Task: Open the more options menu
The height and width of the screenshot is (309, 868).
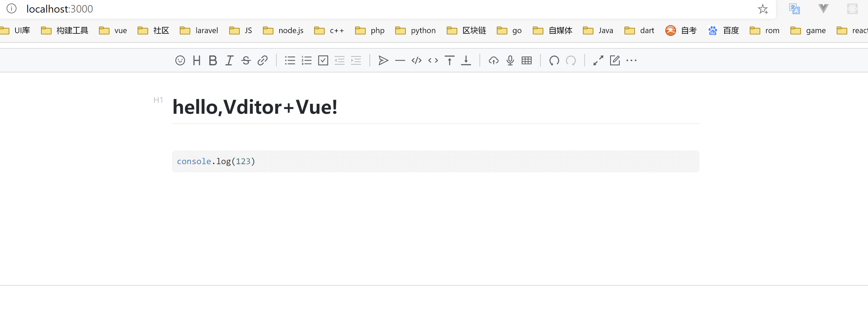Action: tap(631, 60)
